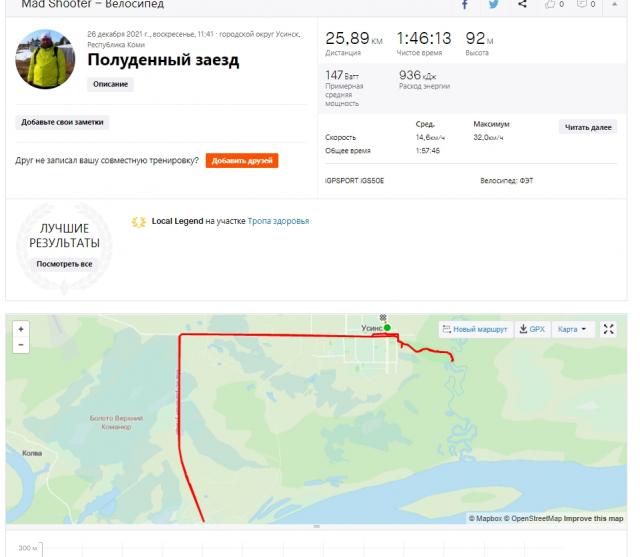The width and height of the screenshot is (640, 557).
Task: Add notes via Добавьте свои заметки
Action: pyautogui.click(x=62, y=122)
